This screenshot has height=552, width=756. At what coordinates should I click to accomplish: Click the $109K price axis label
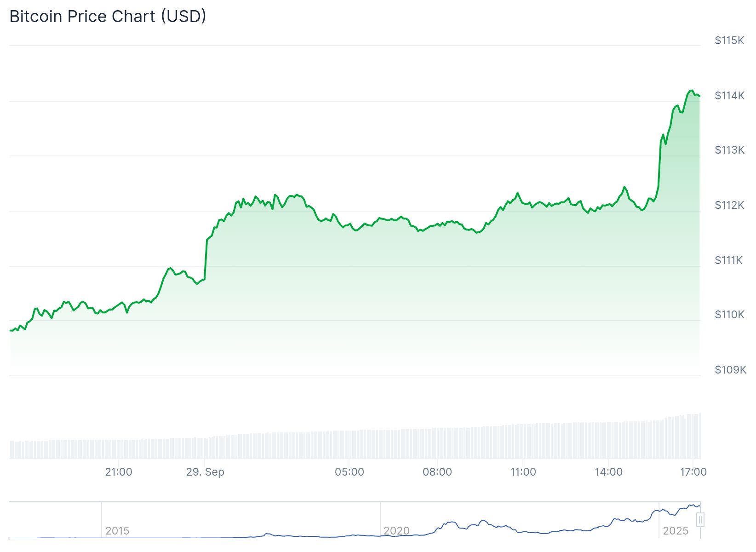pos(730,370)
